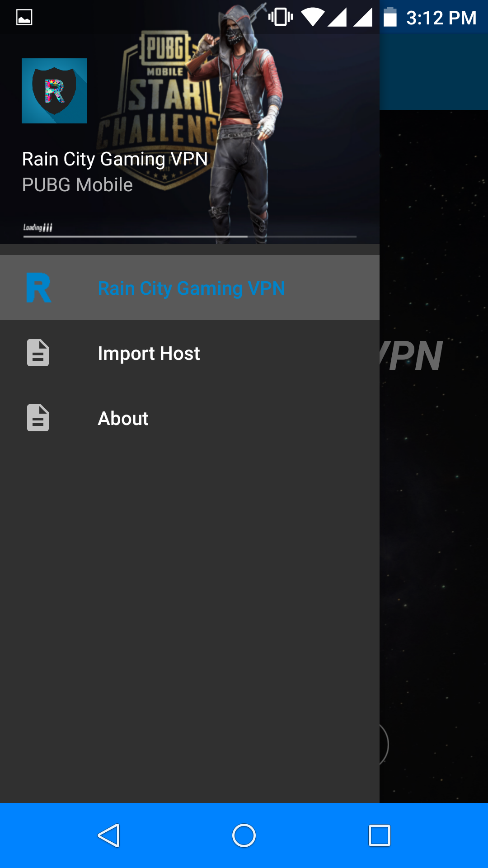488x868 pixels.
Task: Open the Import Host menu entry
Action: point(149,354)
